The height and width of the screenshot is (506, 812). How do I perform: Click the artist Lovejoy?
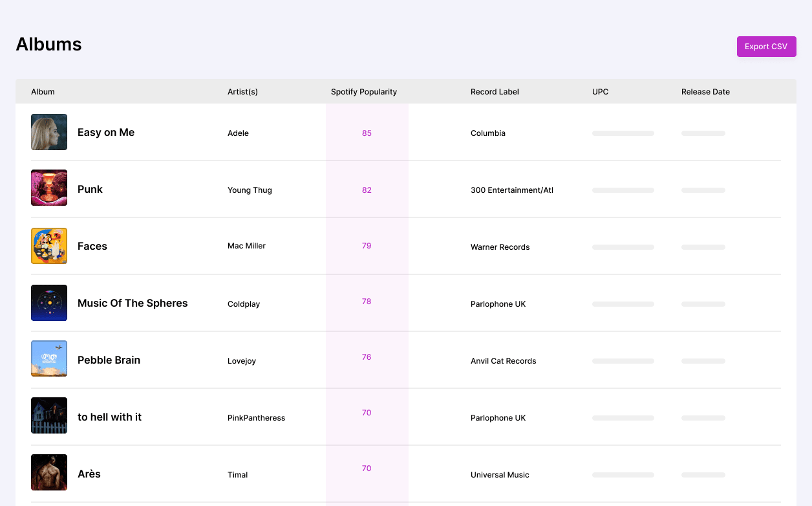coord(242,361)
